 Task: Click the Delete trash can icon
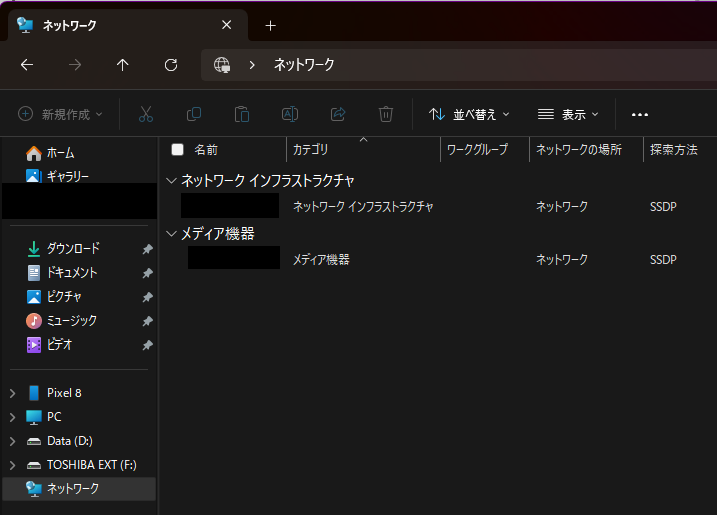click(386, 114)
